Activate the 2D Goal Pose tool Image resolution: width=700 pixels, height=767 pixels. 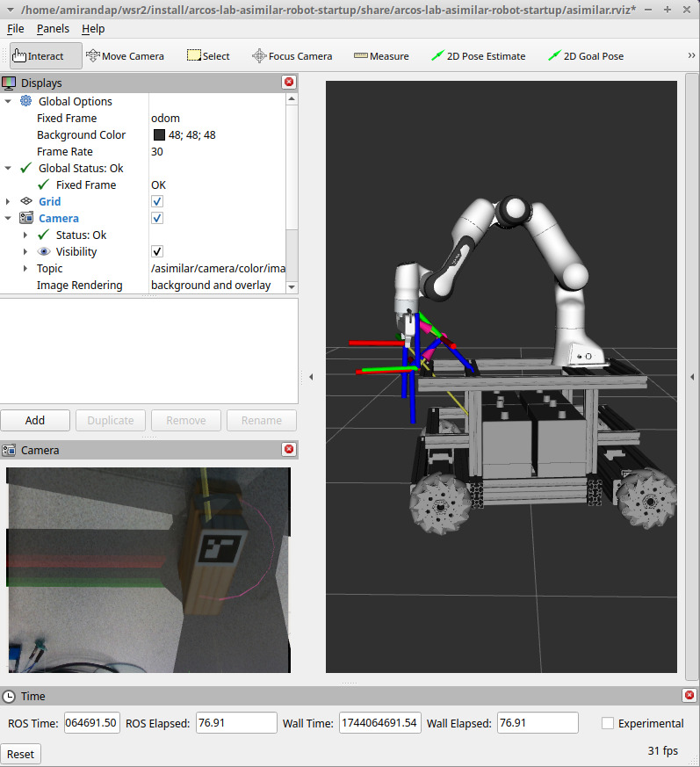[585, 56]
